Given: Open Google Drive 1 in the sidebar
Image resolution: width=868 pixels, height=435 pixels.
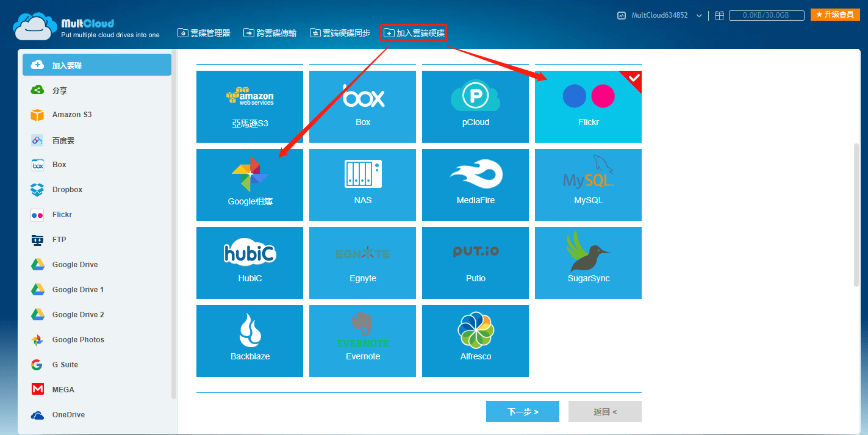Looking at the screenshot, I should coord(97,290).
